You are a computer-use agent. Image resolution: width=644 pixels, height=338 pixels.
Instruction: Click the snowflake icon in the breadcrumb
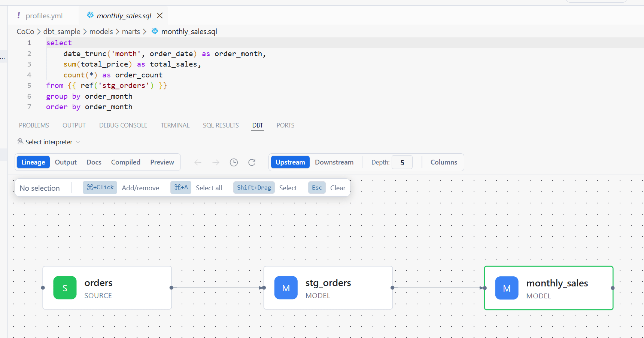[155, 31]
